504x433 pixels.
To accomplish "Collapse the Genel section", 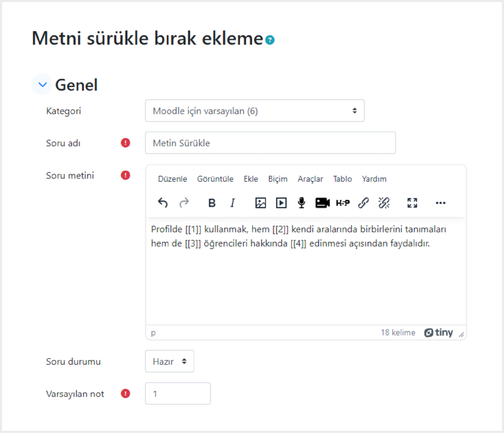I will click(x=42, y=85).
